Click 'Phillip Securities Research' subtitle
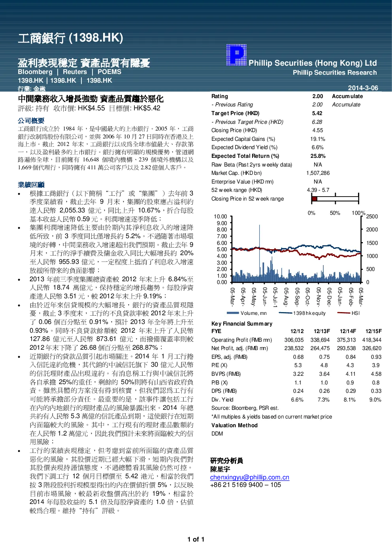The width and height of the screenshot is (392, 555). point(335,73)
